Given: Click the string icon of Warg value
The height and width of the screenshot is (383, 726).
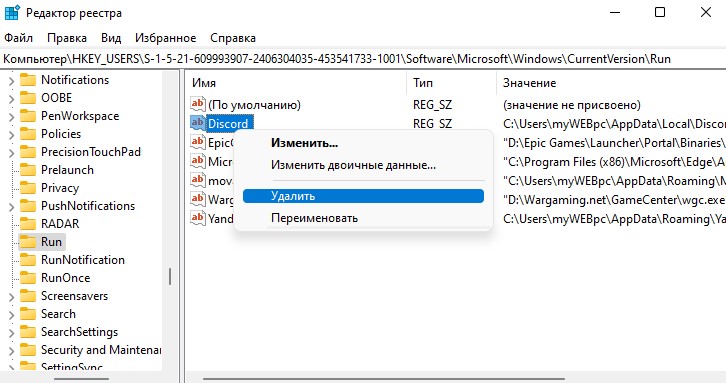Looking at the screenshot, I should pos(198,199).
